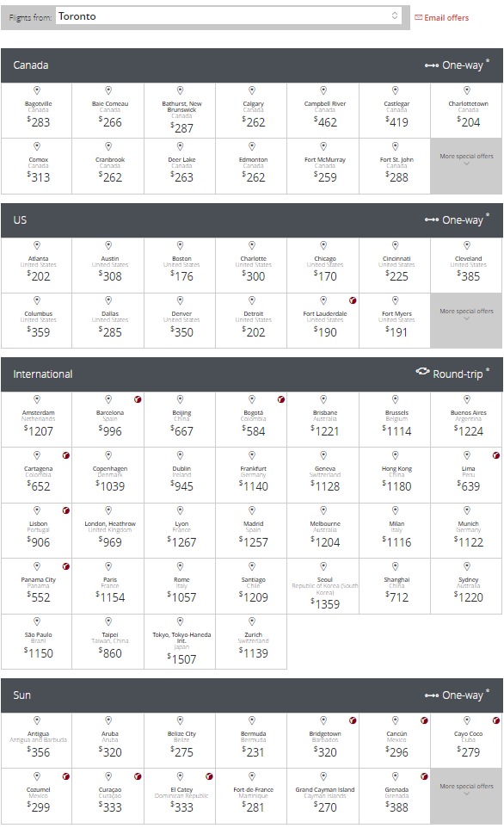
Task: Choose the Charlottetown $204 flight
Action: click(466, 111)
